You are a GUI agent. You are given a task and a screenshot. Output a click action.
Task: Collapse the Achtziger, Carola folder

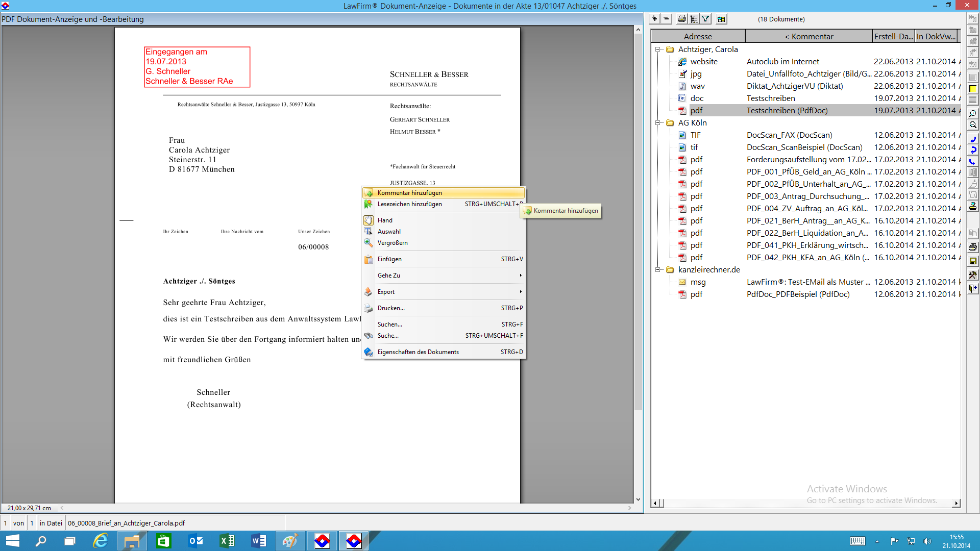[x=658, y=49]
